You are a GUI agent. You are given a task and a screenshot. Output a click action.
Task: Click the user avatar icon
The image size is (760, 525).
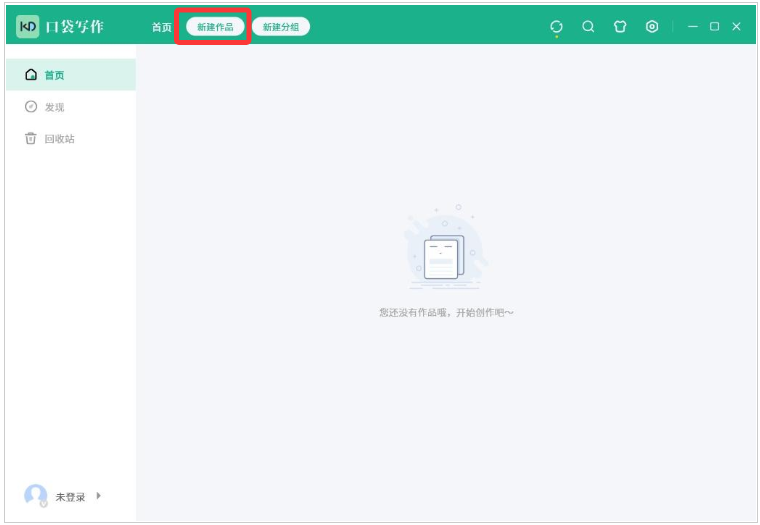click(x=35, y=495)
